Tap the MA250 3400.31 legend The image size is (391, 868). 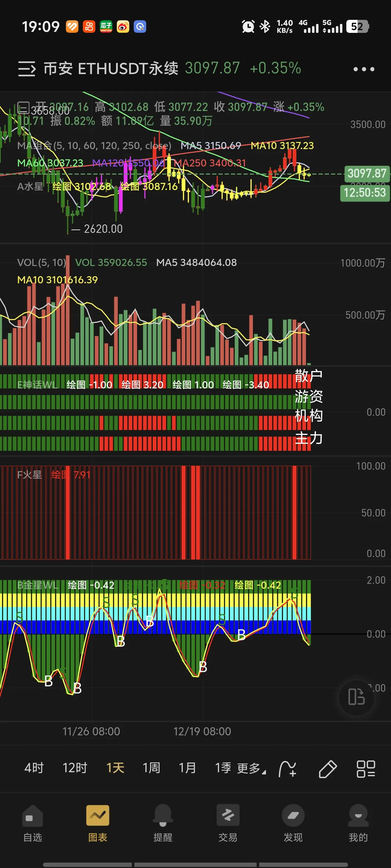click(209, 163)
